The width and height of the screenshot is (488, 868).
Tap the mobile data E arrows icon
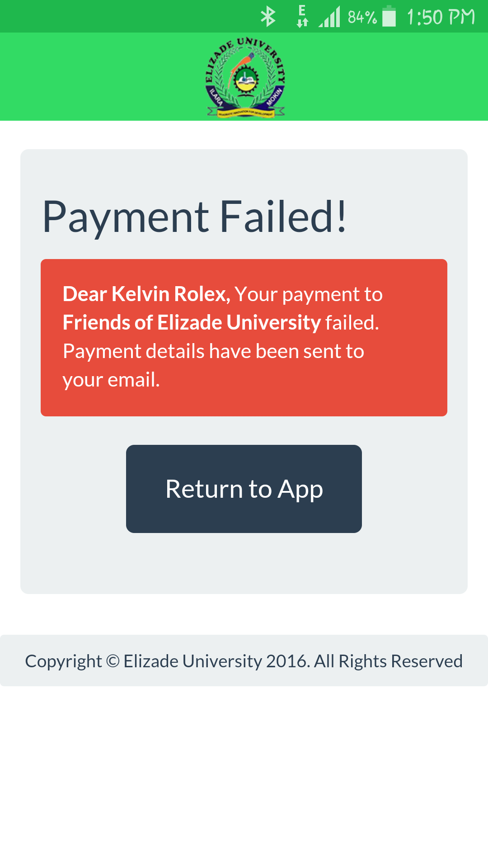(x=302, y=16)
